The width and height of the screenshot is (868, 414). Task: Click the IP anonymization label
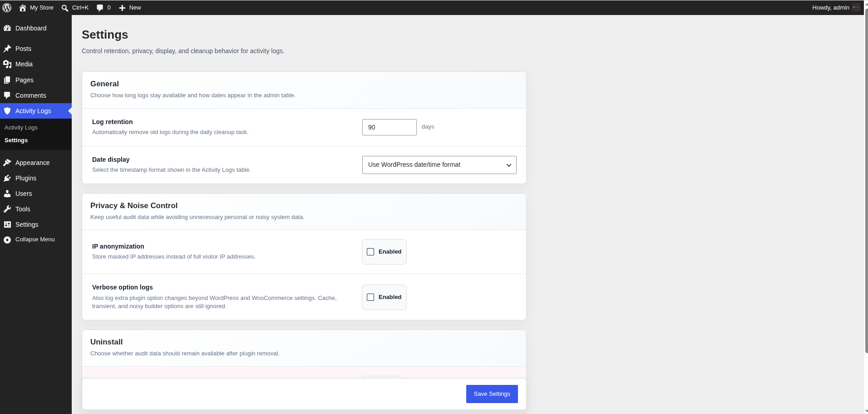(118, 246)
